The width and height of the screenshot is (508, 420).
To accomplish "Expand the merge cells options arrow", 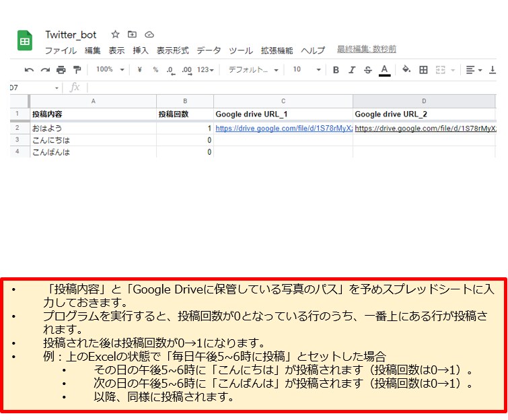I will (453, 70).
